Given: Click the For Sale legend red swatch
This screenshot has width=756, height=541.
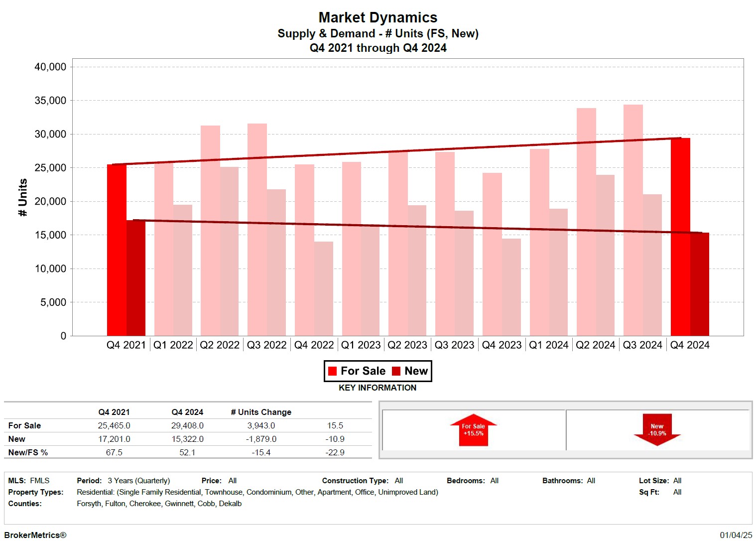Looking at the screenshot, I should [332, 371].
